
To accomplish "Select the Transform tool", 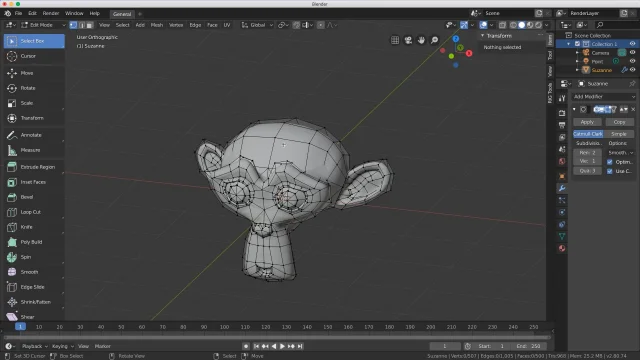I will (x=34, y=118).
